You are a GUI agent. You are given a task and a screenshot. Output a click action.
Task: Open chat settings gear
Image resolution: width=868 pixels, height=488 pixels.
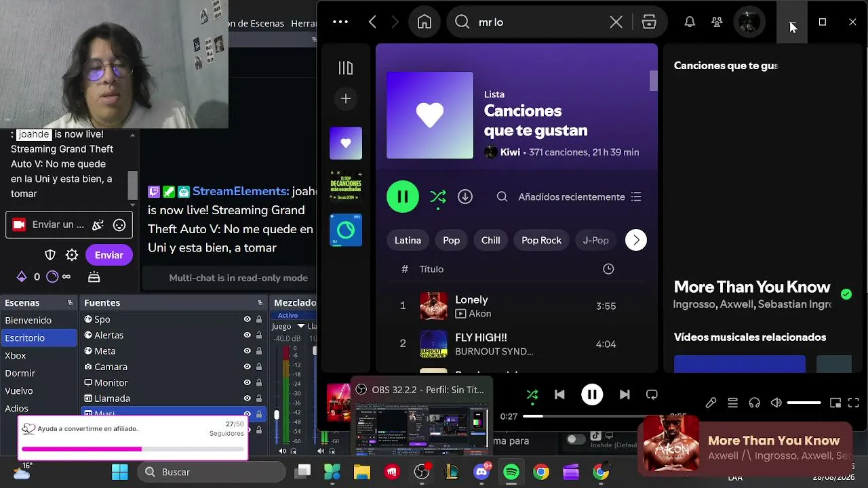click(x=72, y=255)
